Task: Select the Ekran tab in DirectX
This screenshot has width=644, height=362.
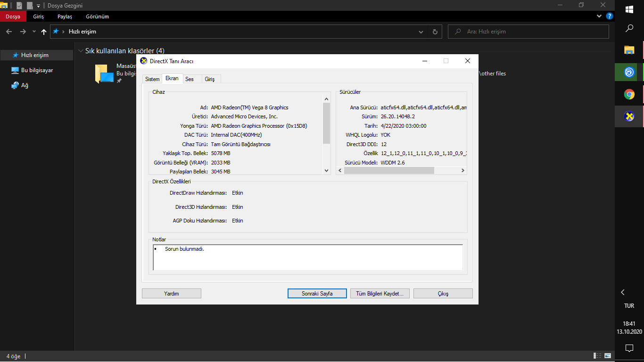Action: [x=172, y=79]
